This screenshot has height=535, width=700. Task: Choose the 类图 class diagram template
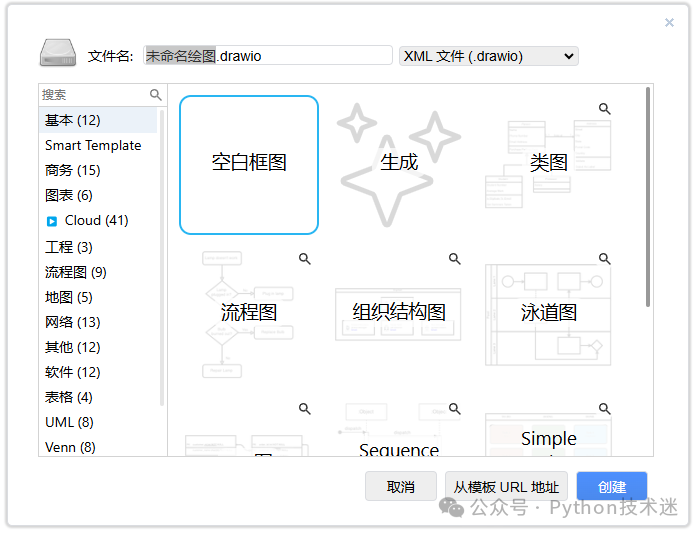click(548, 165)
